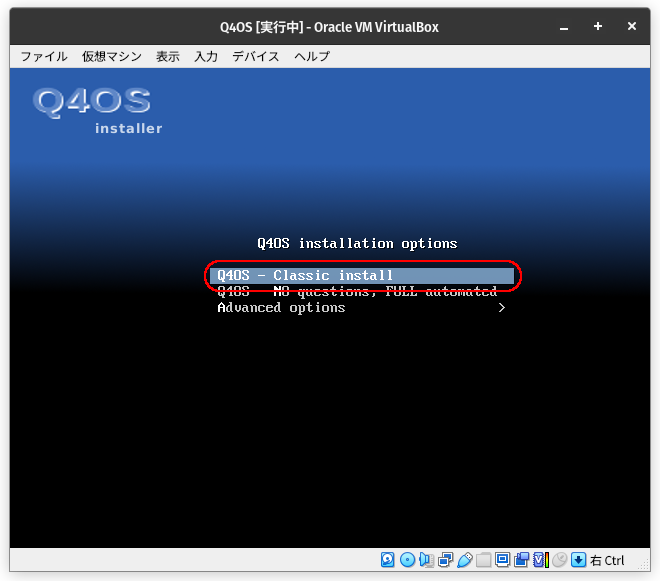Click the shared folders status icon

(x=483, y=560)
